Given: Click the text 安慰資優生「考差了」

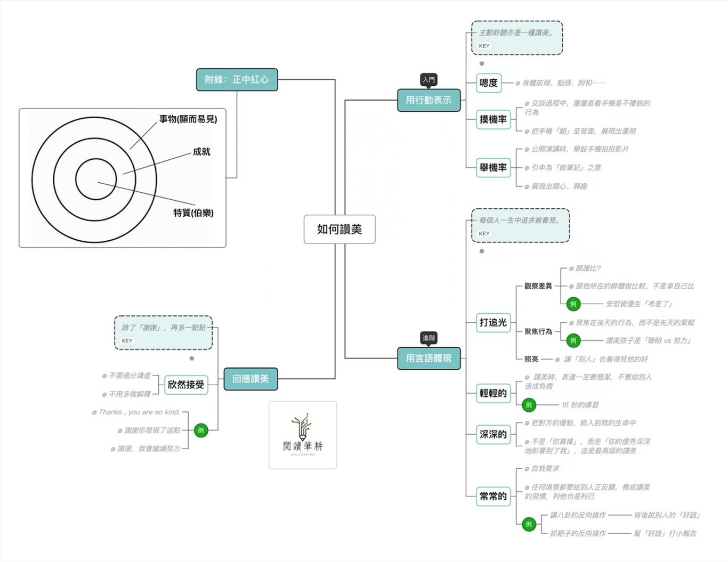Looking at the screenshot, I should coord(639,304).
